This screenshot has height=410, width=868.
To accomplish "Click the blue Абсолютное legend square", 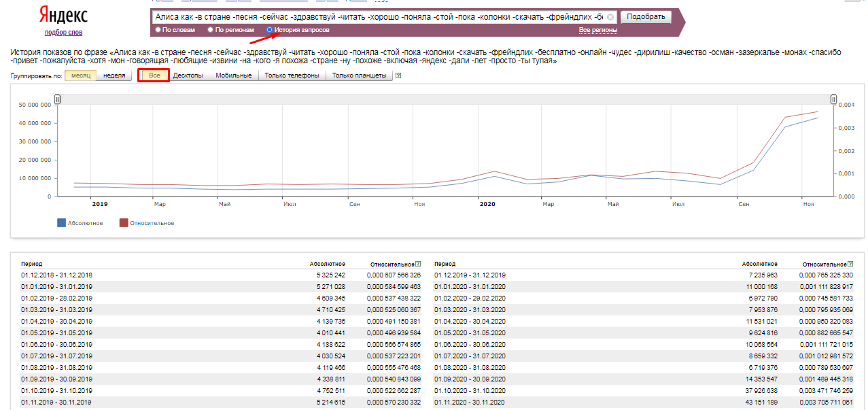I will pos(62,222).
